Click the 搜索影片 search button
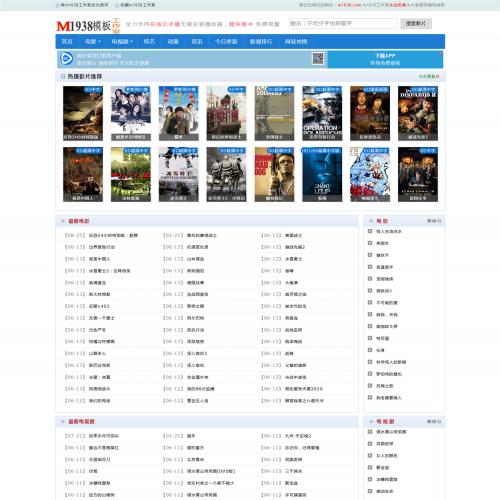The image size is (500, 500). point(416,23)
